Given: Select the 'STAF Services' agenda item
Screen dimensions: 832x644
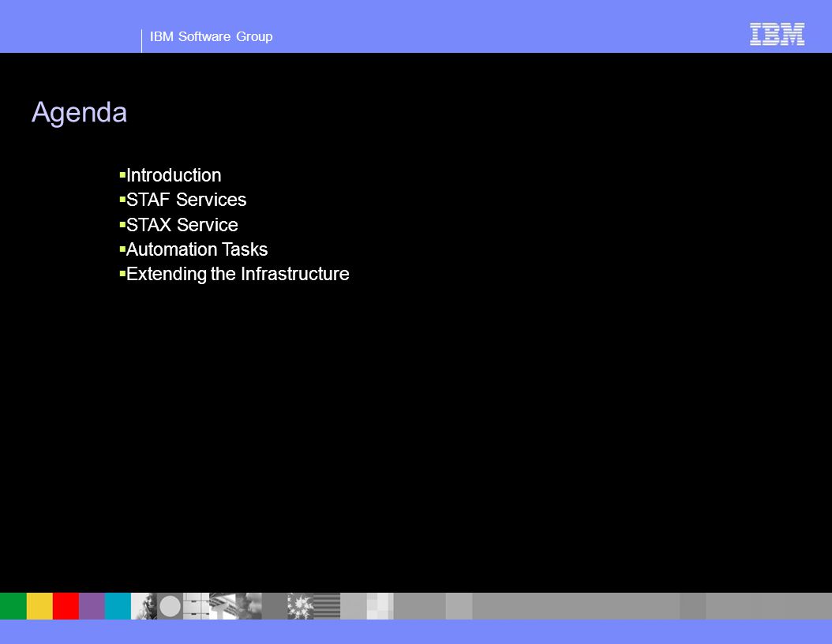Looking at the screenshot, I should coord(186,200).
